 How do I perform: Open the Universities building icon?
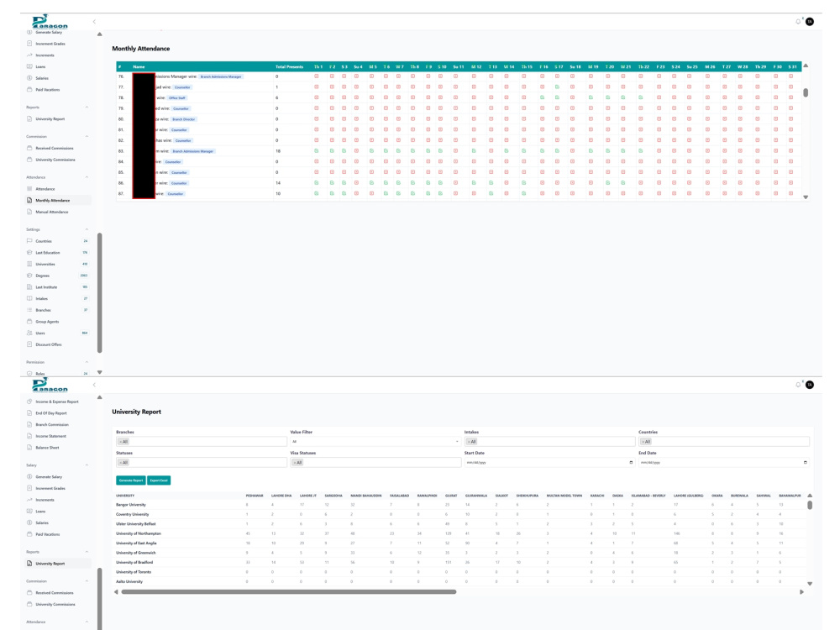pyautogui.click(x=29, y=264)
